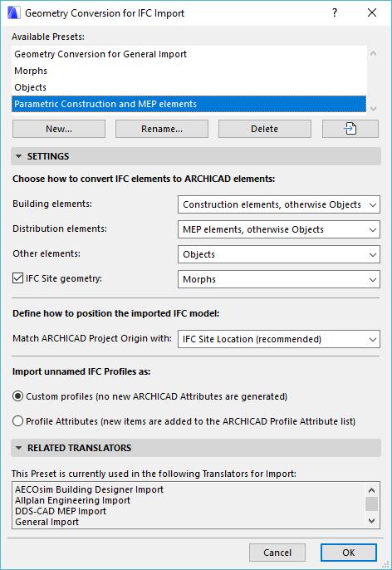Select Profile Attributes radio option
The image size is (392, 570).
17,421
